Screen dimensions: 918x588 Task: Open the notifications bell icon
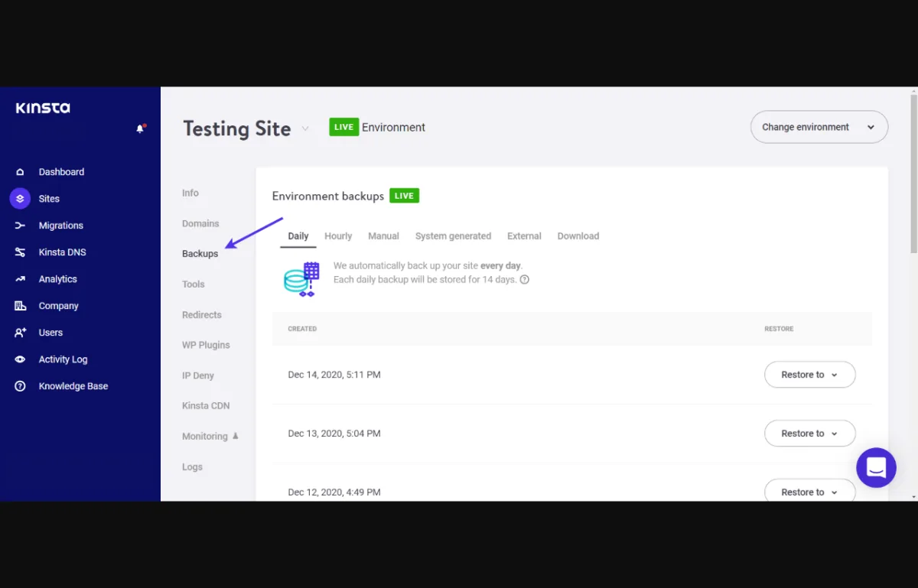[140, 128]
